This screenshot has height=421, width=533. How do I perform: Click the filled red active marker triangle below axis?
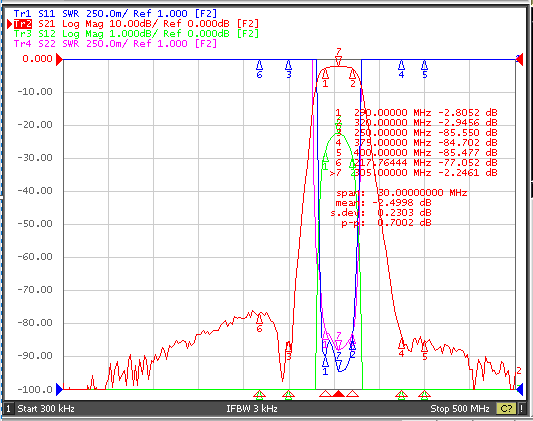(x=339, y=394)
